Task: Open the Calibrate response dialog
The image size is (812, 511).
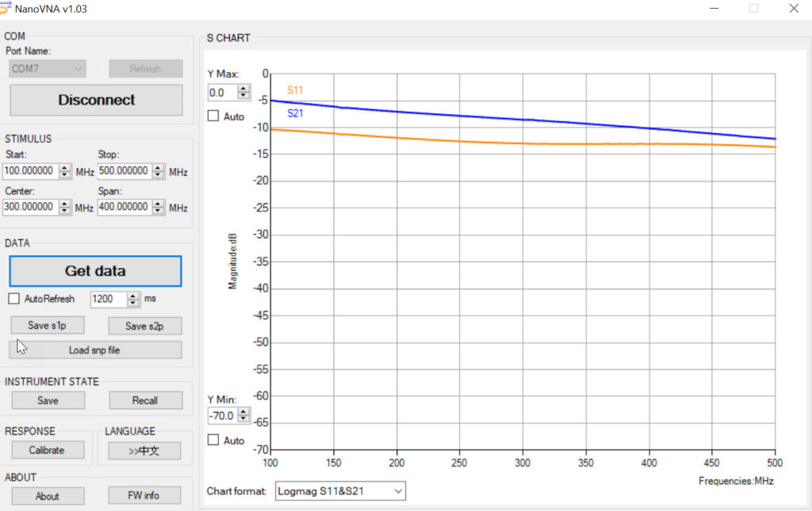Action: 47,450
